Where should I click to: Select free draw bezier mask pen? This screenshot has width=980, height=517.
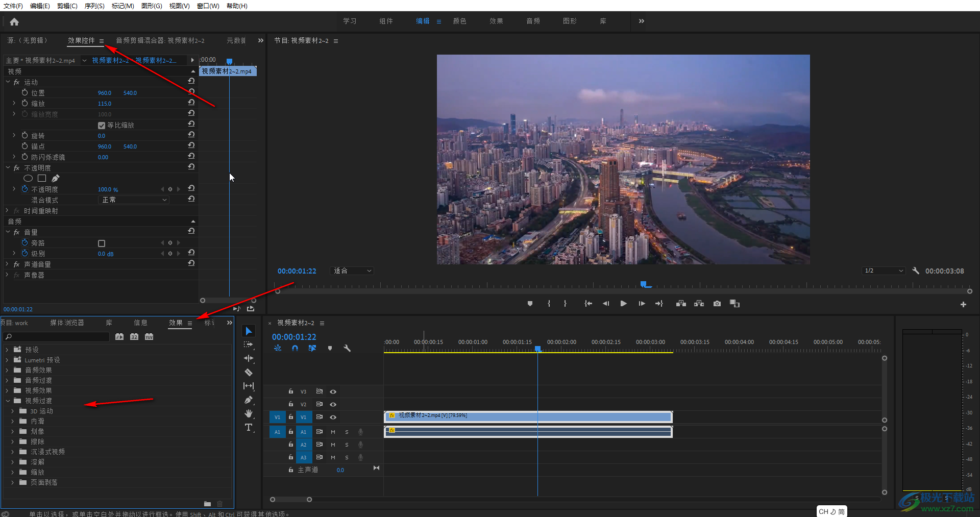[x=56, y=178]
